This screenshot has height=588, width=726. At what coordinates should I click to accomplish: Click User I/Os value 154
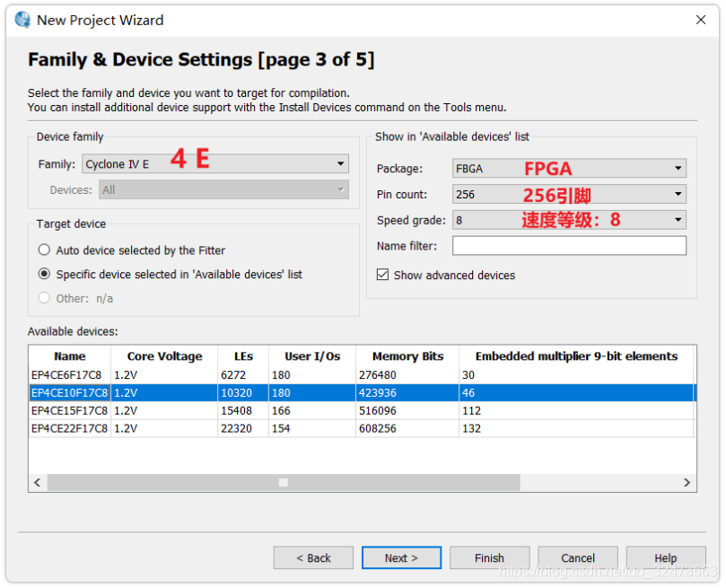[281, 429]
